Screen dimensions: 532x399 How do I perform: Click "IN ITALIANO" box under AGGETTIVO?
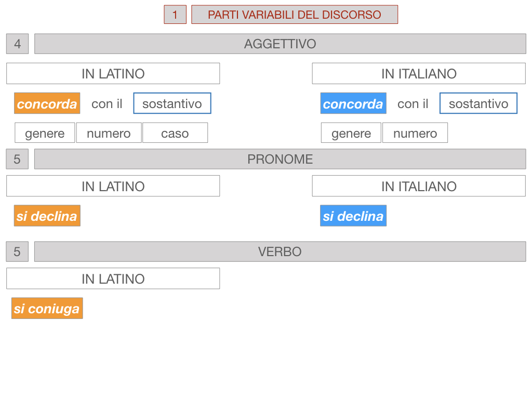click(419, 74)
